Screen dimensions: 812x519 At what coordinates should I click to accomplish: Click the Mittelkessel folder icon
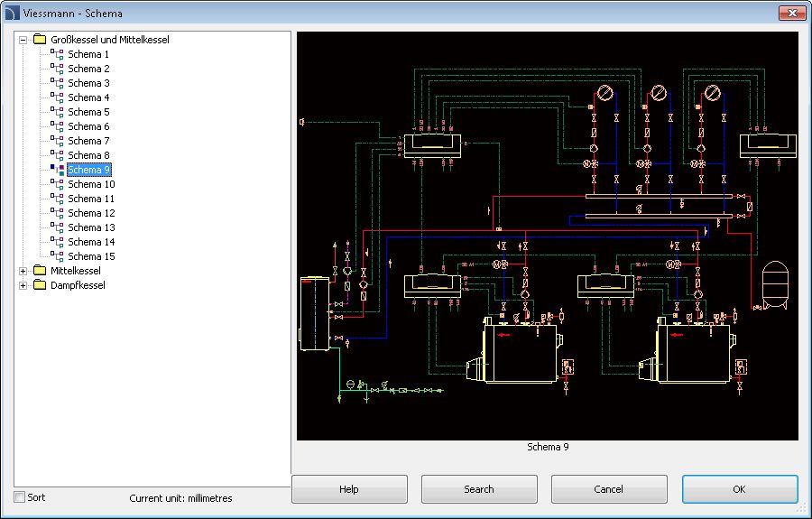click(40, 271)
